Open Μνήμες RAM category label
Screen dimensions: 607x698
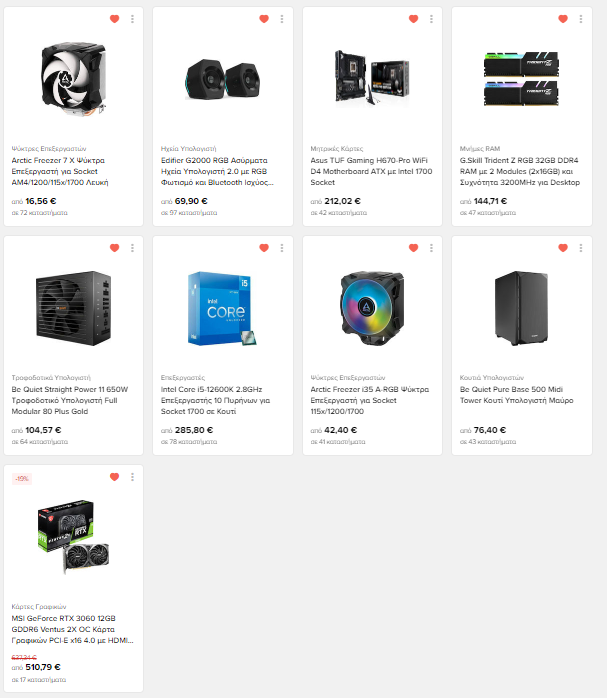(x=480, y=149)
